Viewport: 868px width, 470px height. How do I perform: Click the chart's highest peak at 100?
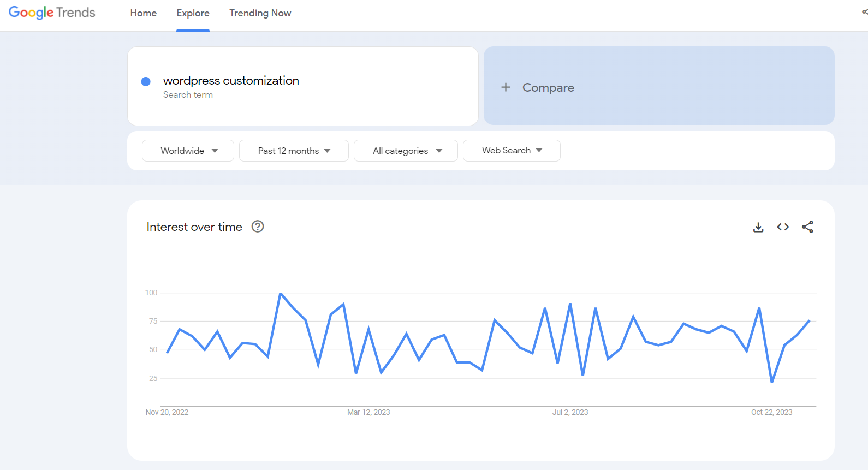pos(281,294)
